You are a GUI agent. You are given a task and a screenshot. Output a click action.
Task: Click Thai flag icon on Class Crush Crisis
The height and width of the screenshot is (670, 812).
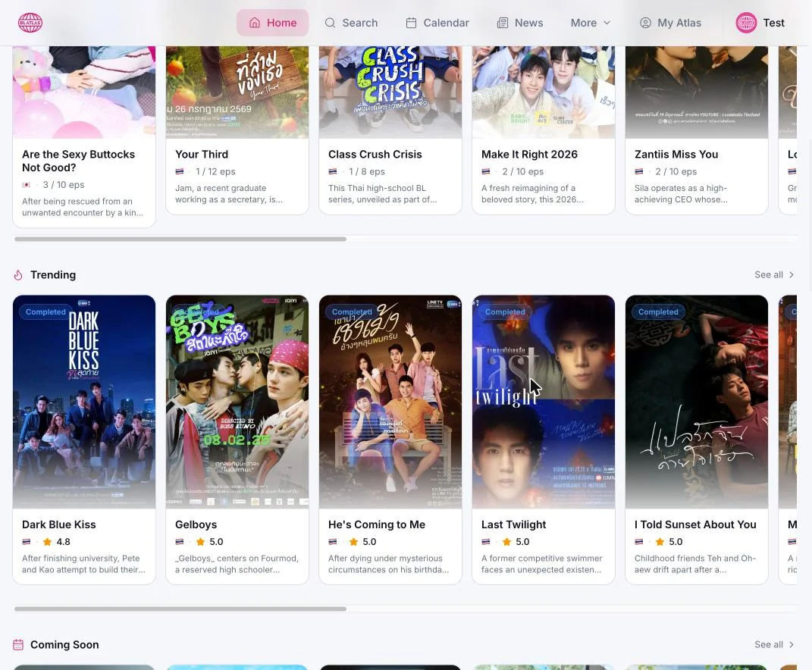pos(333,171)
